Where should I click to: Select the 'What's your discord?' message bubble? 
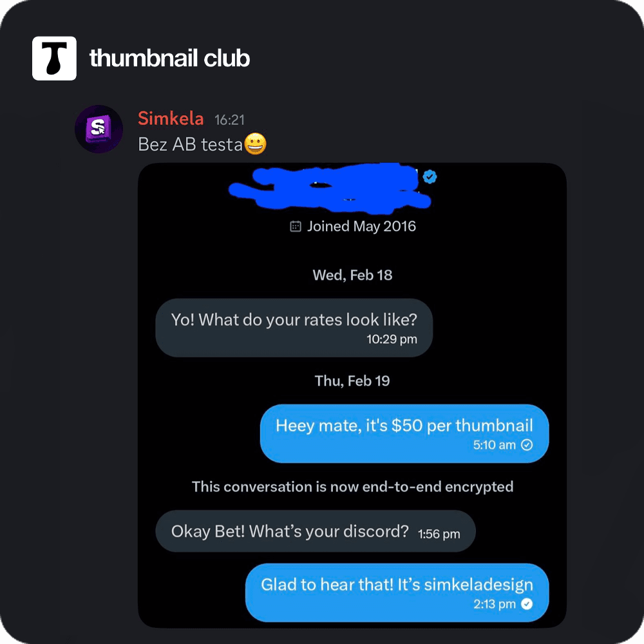click(x=316, y=531)
